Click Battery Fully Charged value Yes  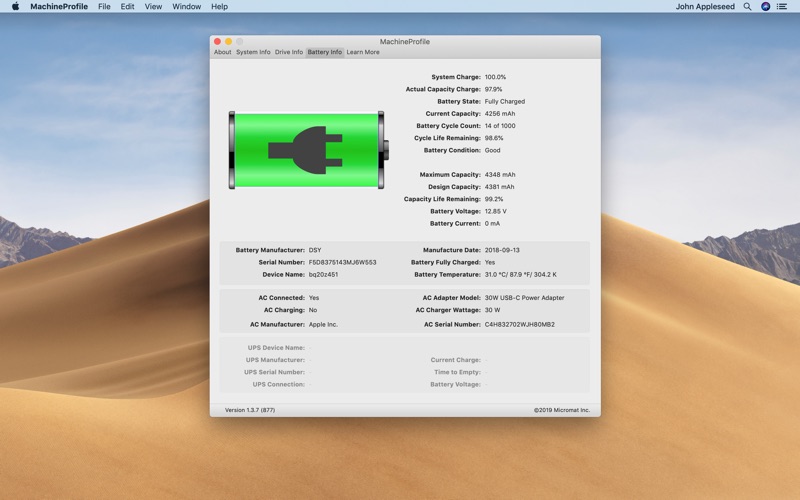[489, 262]
